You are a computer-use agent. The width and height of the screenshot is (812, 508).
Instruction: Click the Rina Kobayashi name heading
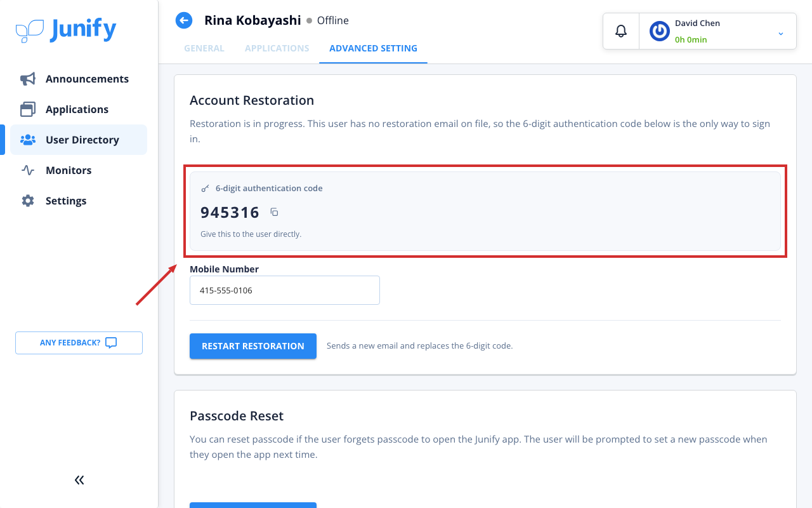coord(252,20)
